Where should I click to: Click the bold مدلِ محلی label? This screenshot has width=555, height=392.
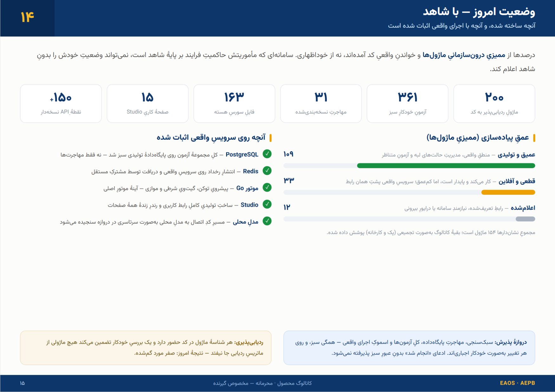coord(245,222)
